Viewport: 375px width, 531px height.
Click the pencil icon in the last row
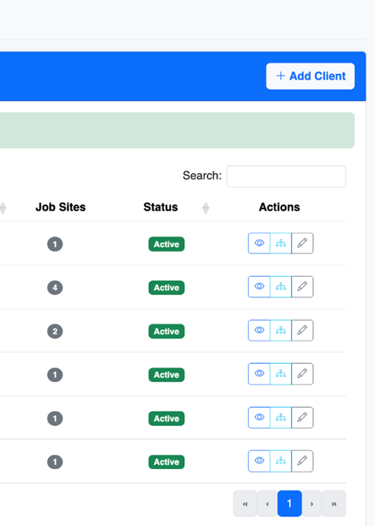click(x=302, y=461)
